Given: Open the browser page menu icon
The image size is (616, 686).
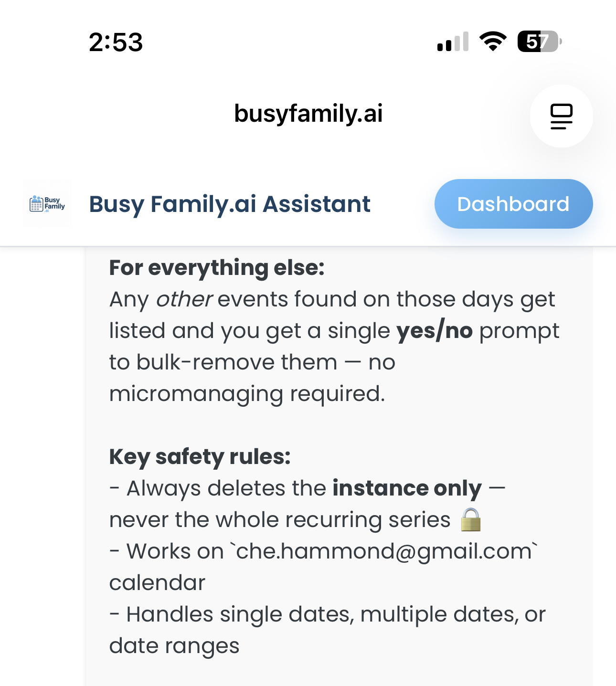Looking at the screenshot, I should click(x=561, y=116).
